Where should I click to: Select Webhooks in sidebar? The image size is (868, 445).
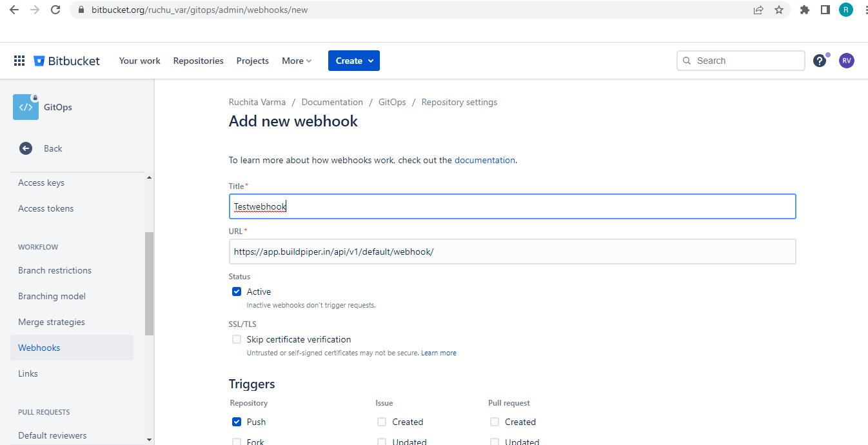(72, 348)
